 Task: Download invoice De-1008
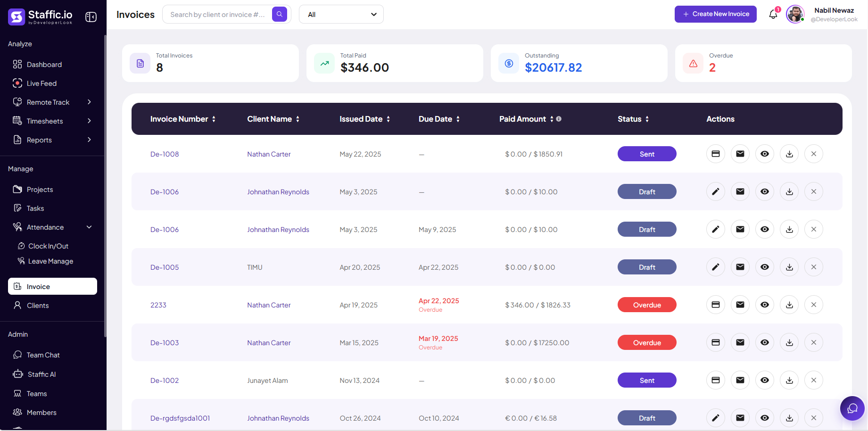(x=789, y=154)
